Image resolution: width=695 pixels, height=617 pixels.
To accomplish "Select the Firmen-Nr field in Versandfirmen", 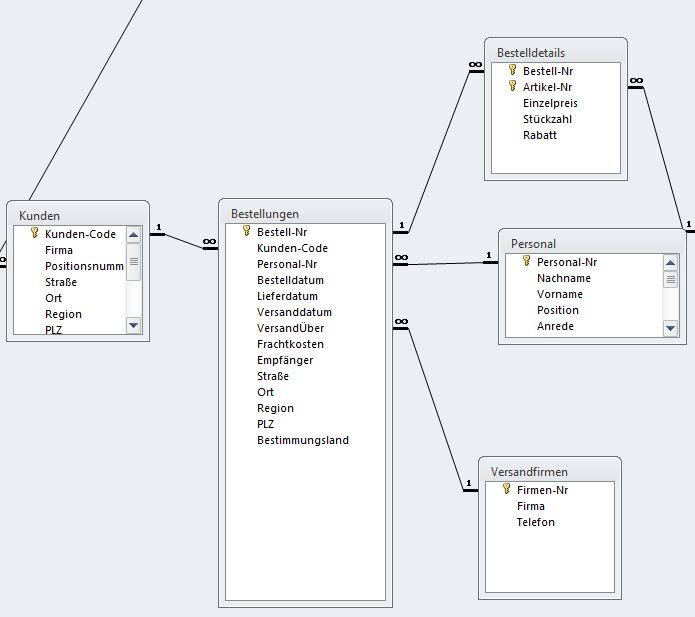I will coord(542,490).
